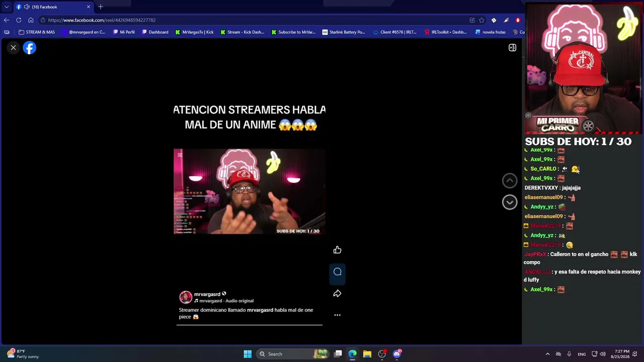This screenshot has width=644, height=362.
Task: Open Facebook home via the logo
Action: pos(30,48)
